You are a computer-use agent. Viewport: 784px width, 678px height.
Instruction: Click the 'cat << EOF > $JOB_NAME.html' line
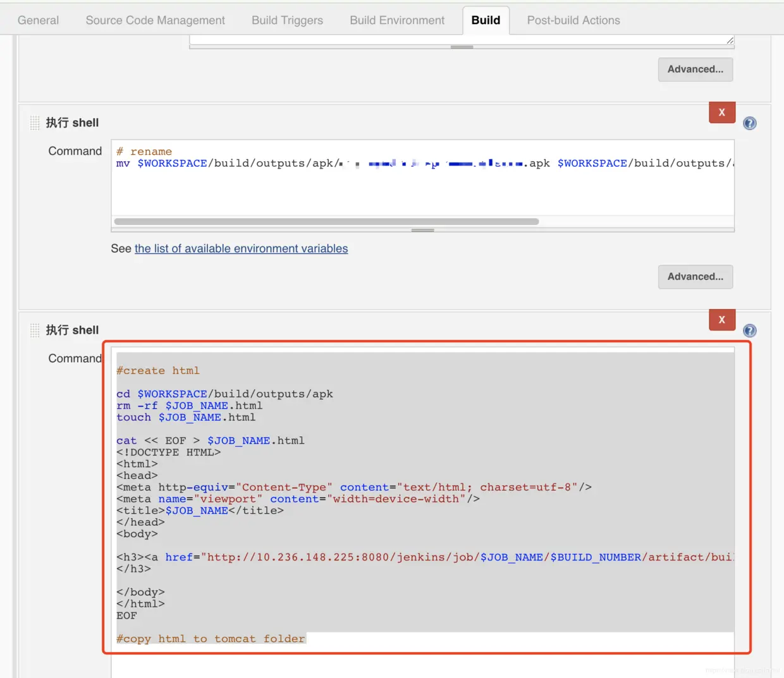pos(211,441)
